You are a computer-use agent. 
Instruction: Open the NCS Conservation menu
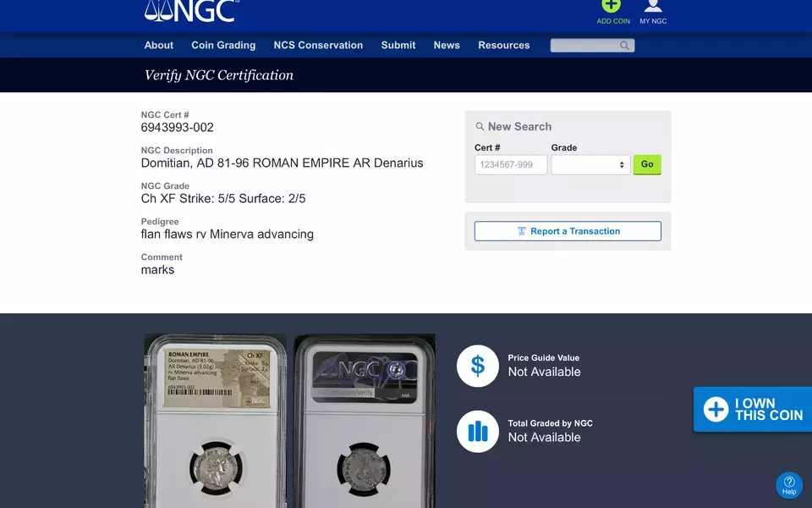[x=318, y=46]
